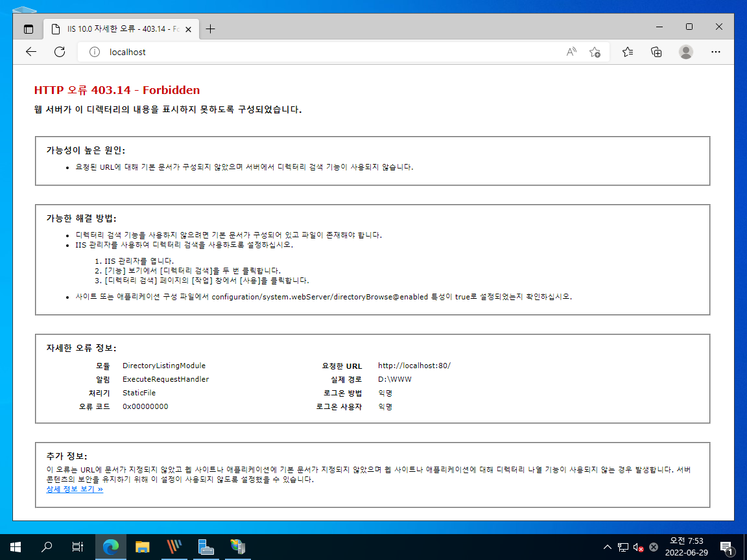Image resolution: width=747 pixels, height=560 pixels.
Task: Open the Windows Start menu
Action: [16, 547]
